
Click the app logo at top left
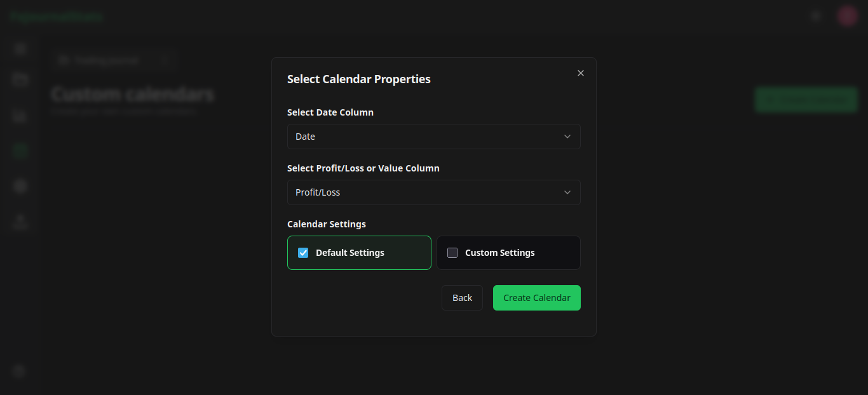(56, 16)
